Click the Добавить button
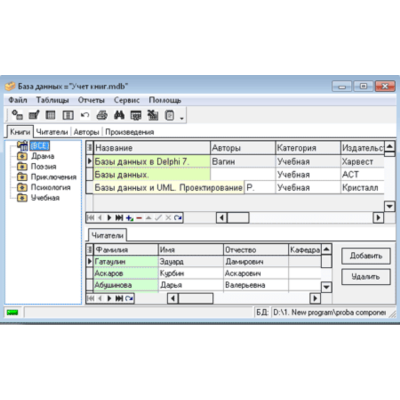This screenshot has width=400, height=400. [366, 256]
